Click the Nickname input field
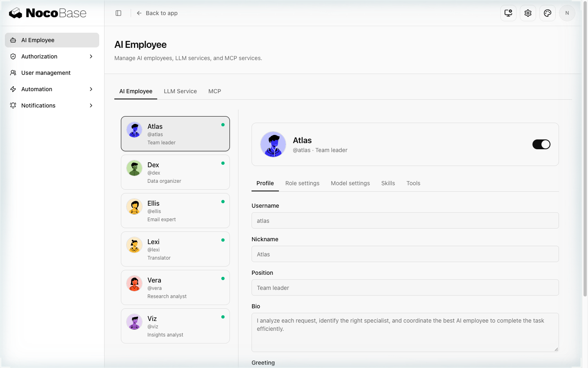Viewport: 588px width, 368px height. [405, 254]
